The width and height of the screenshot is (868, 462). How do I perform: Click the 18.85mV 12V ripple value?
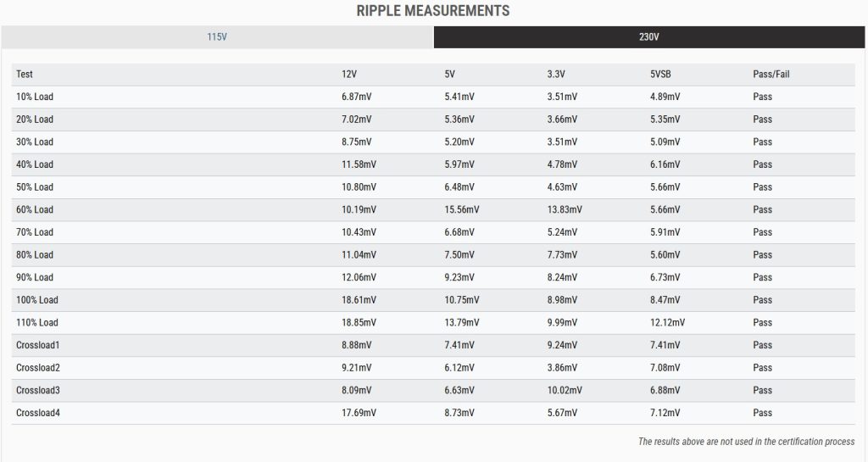(x=359, y=323)
